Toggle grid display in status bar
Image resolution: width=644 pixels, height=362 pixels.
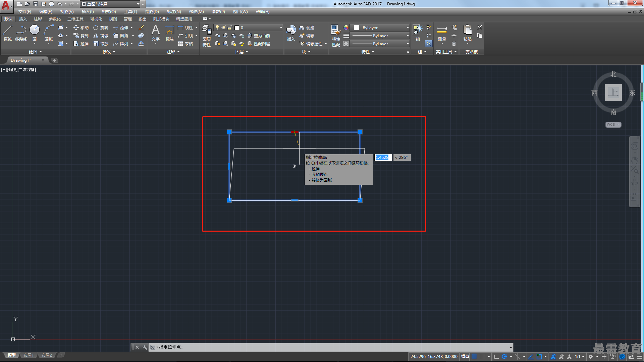(x=474, y=357)
